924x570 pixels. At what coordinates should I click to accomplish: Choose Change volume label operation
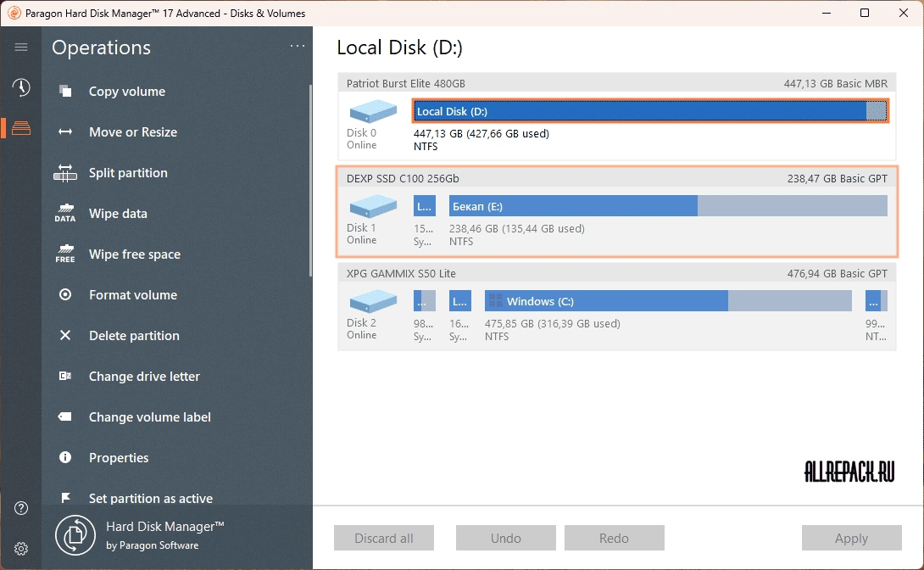click(150, 416)
